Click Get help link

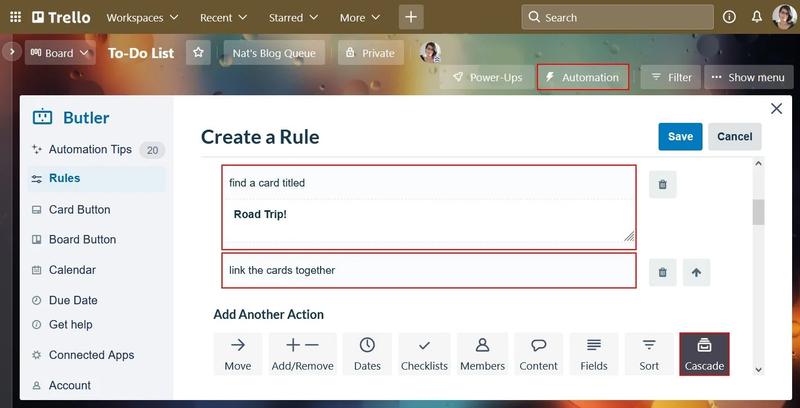[x=70, y=324]
